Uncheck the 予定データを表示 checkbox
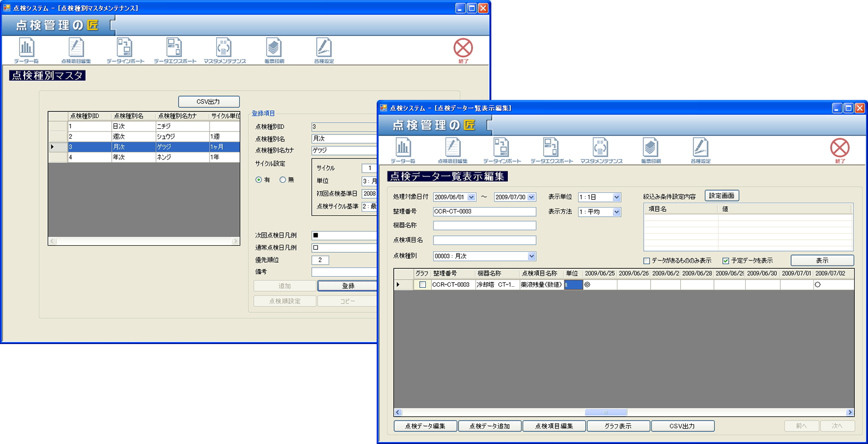 point(726,261)
